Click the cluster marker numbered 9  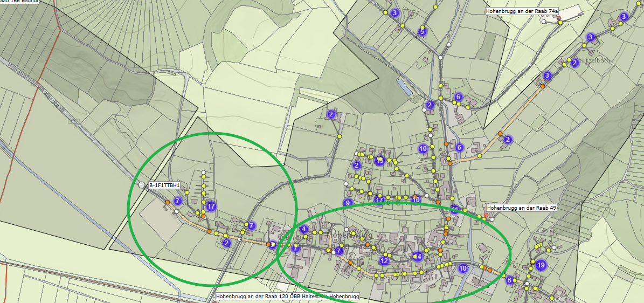pyautogui.click(x=348, y=203)
